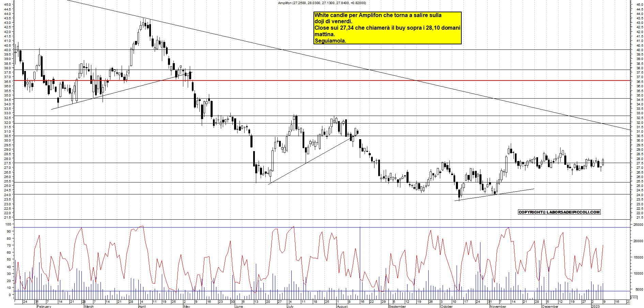The image size is (644, 308).
Task: Click the 10000 volume scale value
Action: click(638, 273)
